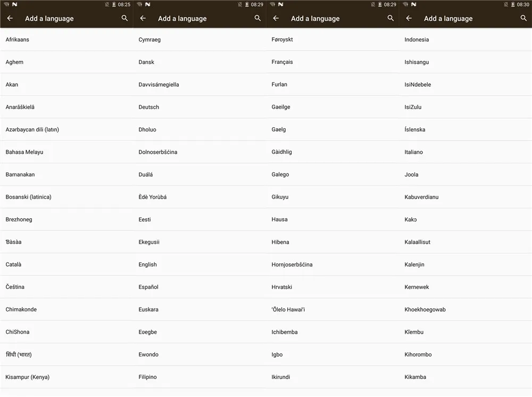This screenshot has height=397, width=532.
Task: Select Afrikaans from the language list
Action: tap(66, 39)
